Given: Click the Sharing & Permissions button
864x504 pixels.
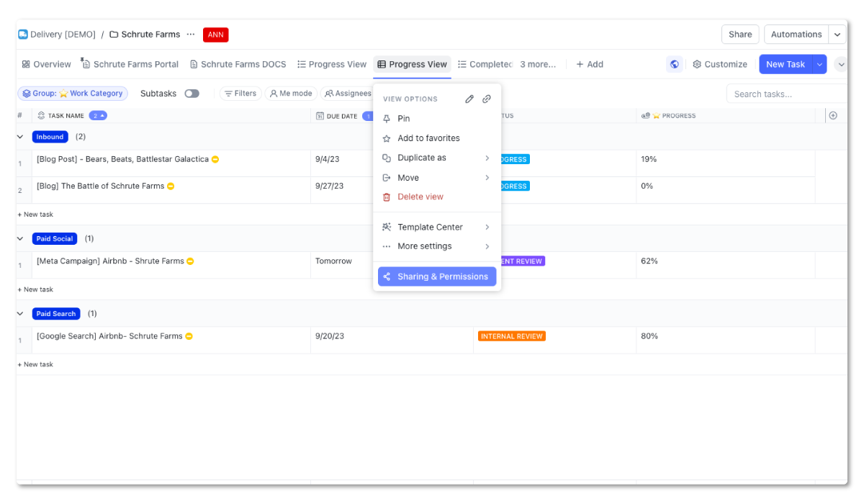Looking at the screenshot, I should (x=437, y=276).
